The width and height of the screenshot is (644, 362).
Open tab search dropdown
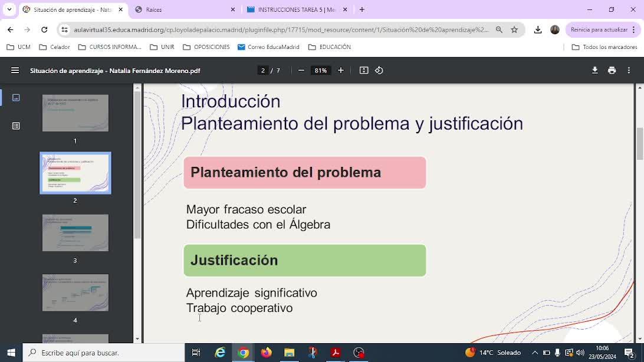(x=9, y=9)
